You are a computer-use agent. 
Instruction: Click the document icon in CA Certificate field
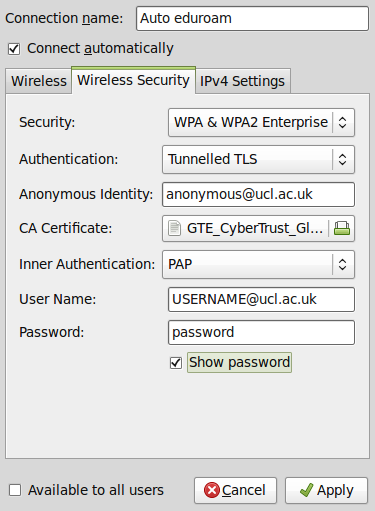click(x=174, y=228)
